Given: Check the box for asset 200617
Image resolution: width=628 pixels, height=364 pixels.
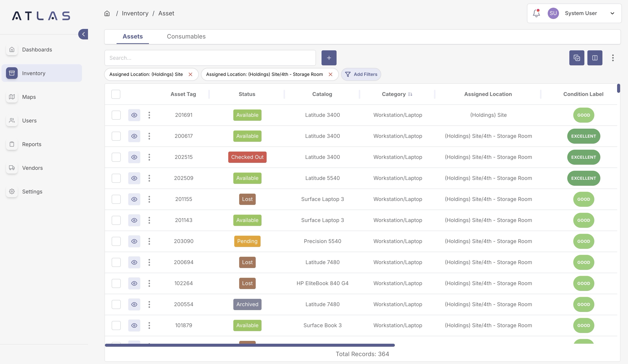Looking at the screenshot, I should (x=116, y=136).
